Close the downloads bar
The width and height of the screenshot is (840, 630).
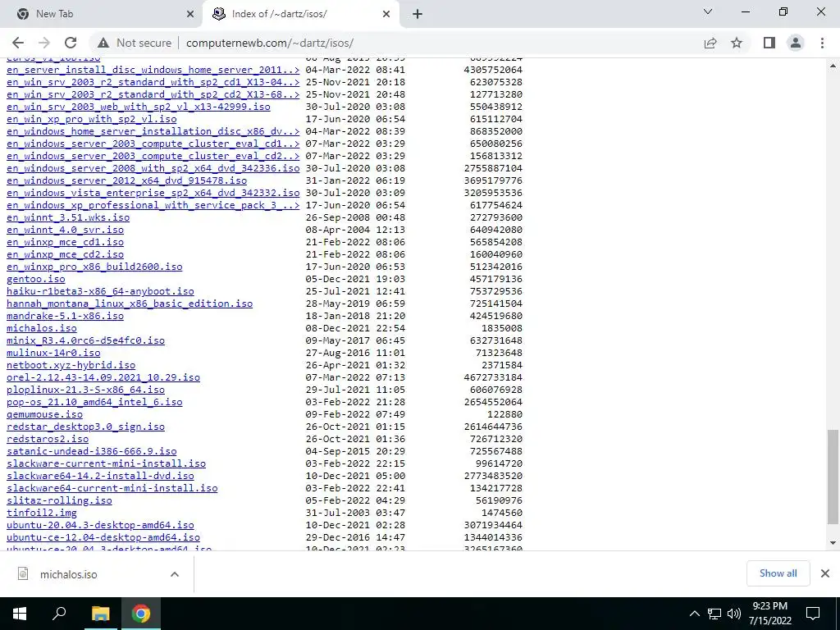pos(825,573)
